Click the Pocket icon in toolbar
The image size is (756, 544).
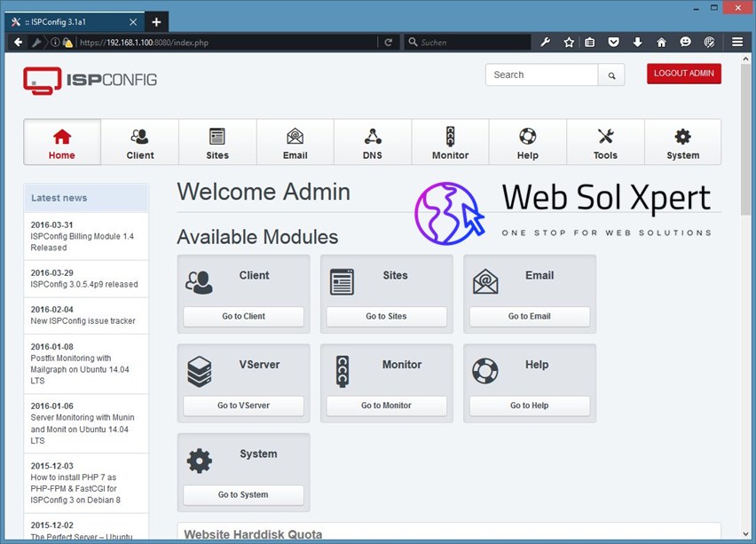point(613,43)
